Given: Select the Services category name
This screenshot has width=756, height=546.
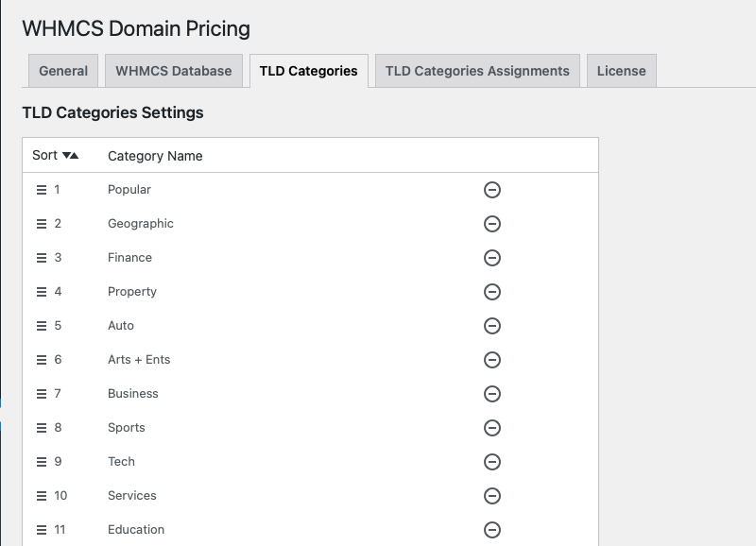Looking at the screenshot, I should click(x=132, y=496).
